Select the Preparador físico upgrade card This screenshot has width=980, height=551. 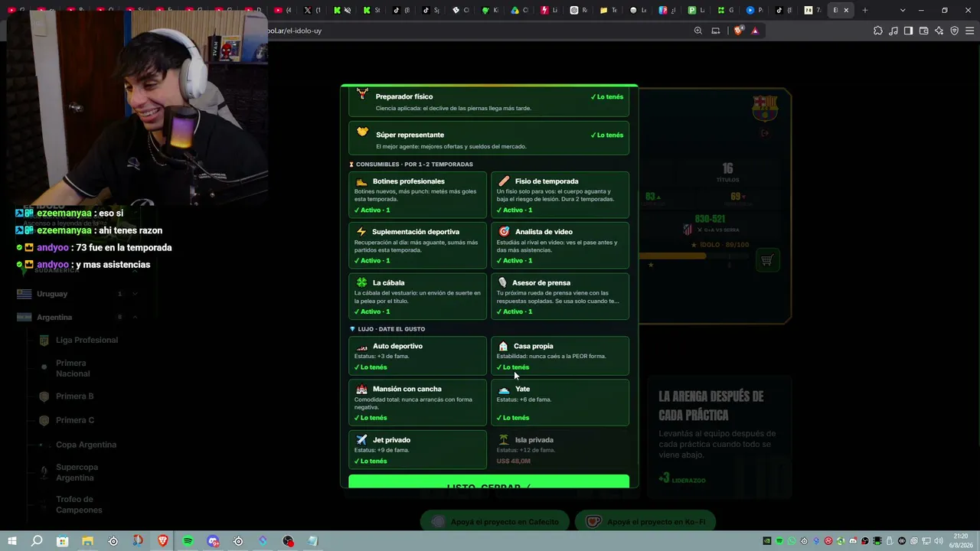click(x=488, y=101)
